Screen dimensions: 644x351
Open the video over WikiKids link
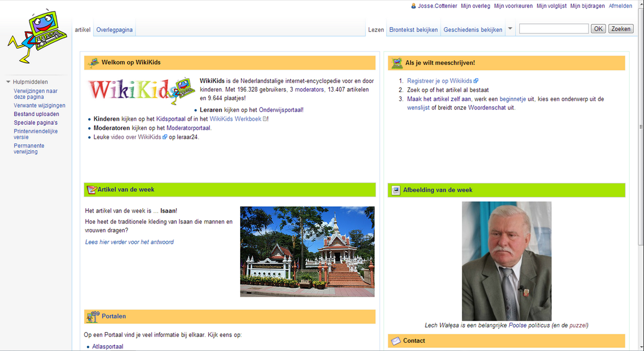(x=136, y=137)
